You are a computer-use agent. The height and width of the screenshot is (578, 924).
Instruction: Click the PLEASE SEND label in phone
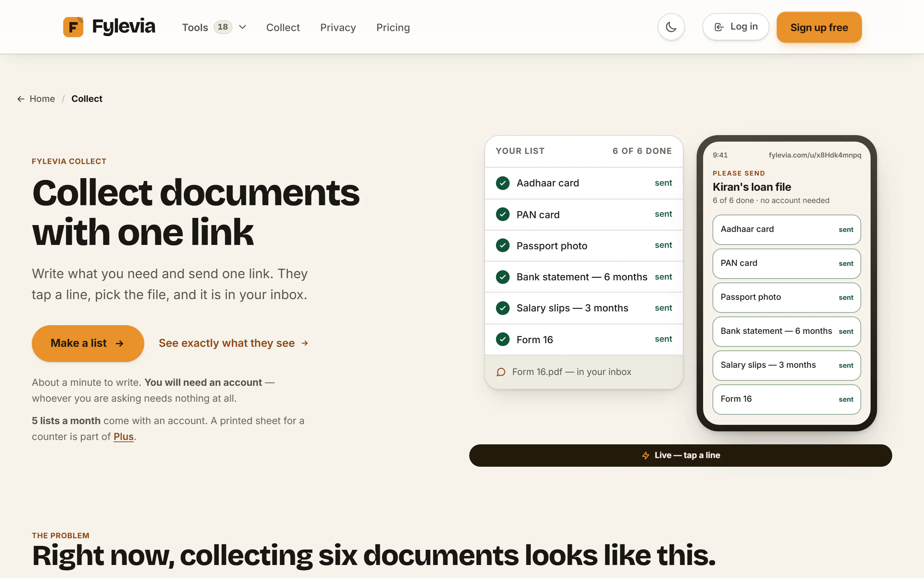[x=739, y=173]
